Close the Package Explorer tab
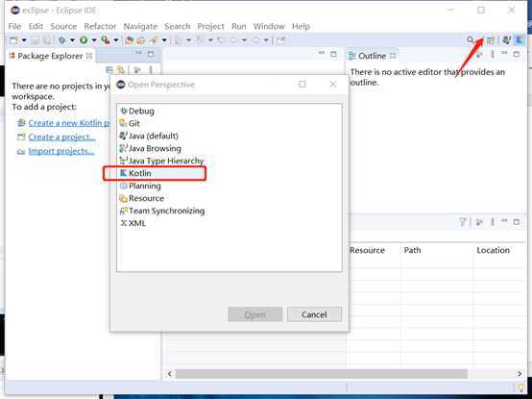The image size is (532, 399). (x=89, y=56)
